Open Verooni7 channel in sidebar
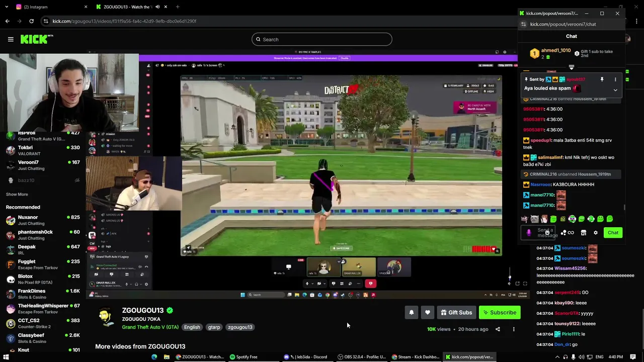 pyautogui.click(x=43, y=165)
